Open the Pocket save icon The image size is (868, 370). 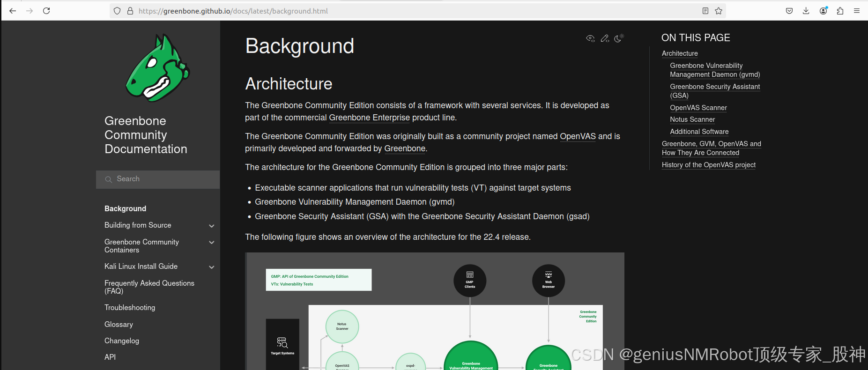click(x=789, y=11)
